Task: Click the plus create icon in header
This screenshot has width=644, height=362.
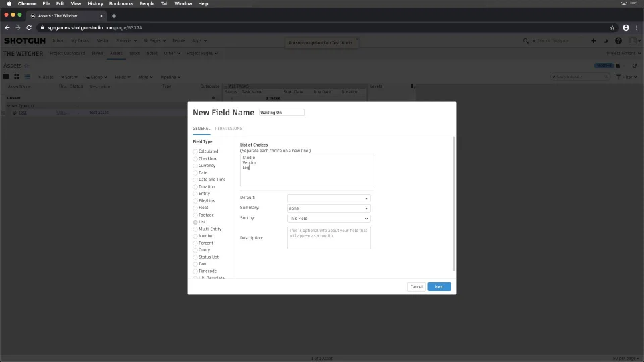Action: pos(593,41)
